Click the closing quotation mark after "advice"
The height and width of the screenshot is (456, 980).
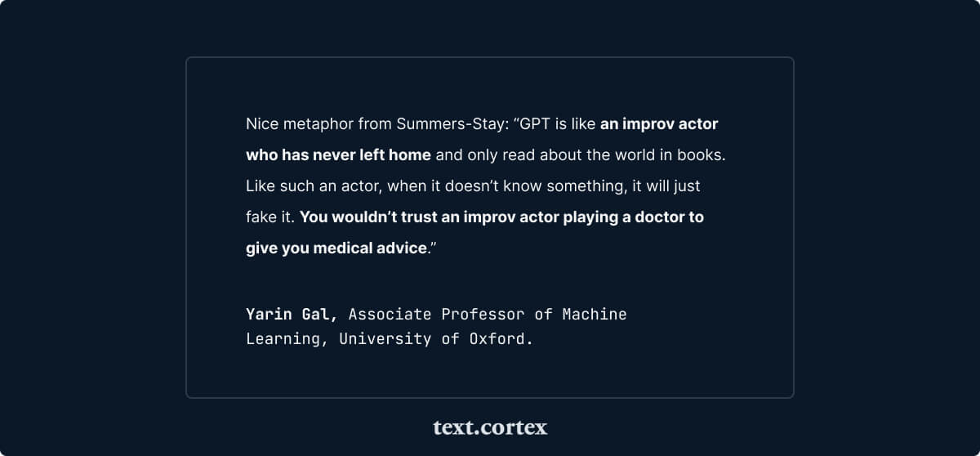click(x=434, y=246)
